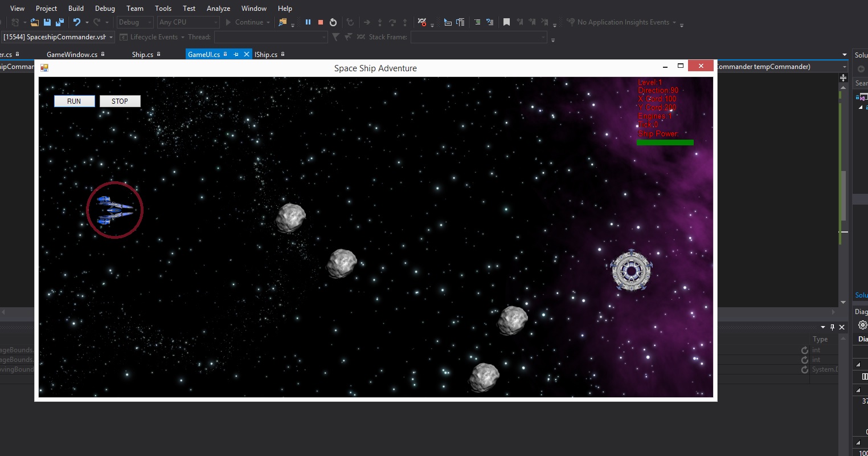Stop Debugging with the red square icon
This screenshot has height=456, width=868.
coord(321,22)
